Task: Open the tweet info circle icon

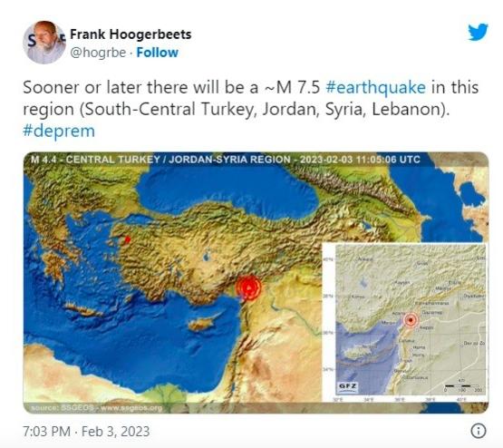Action: (478, 431)
